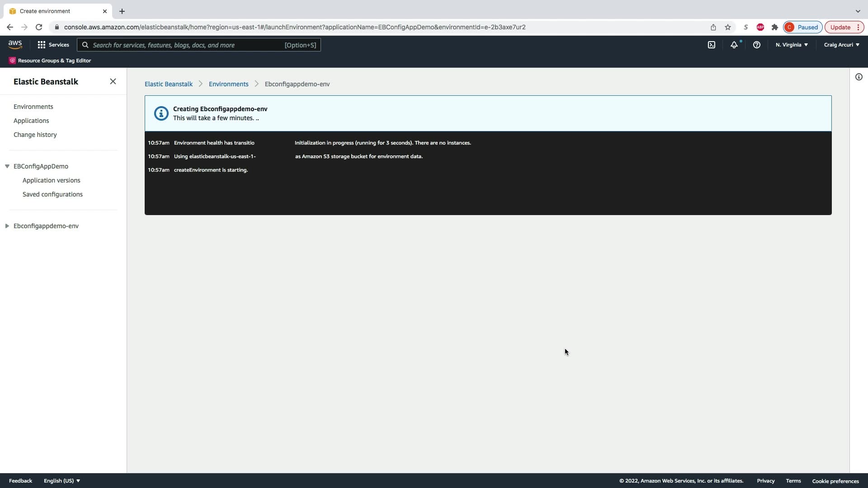Open the Services grid menu

pos(53,45)
